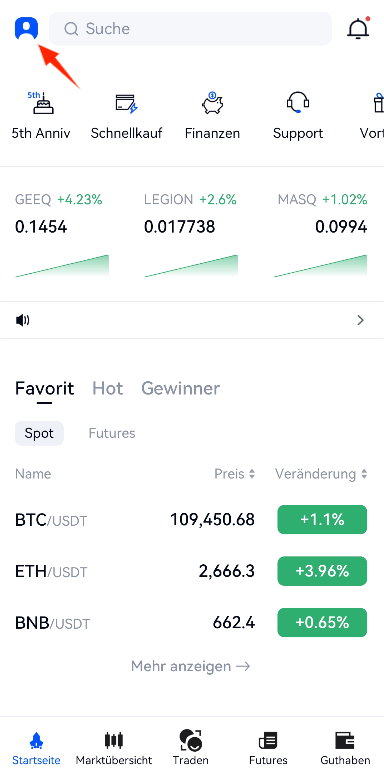The image size is (384, 781).
Task: Open Traden in bottom navigation
Action: pyautogui.click(x=191, y=747)
